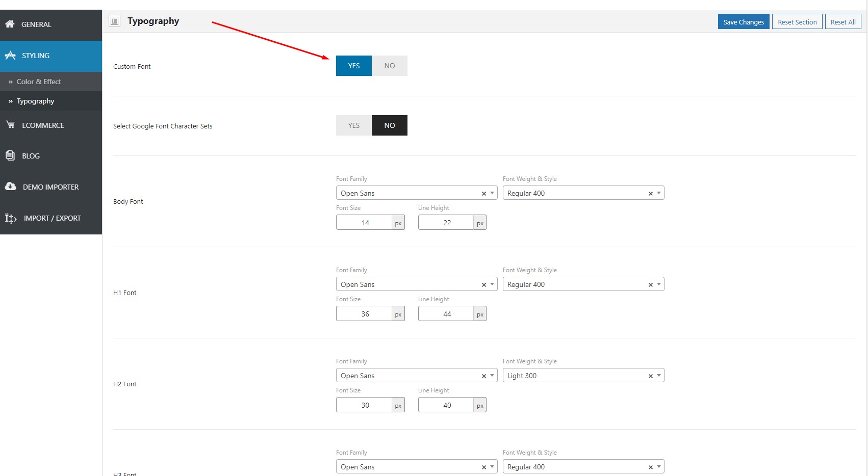The height and width of the screenshot is (476, 868).
Task: Click the Styling icon in sidebar
Action: click(x=10, y=55)
